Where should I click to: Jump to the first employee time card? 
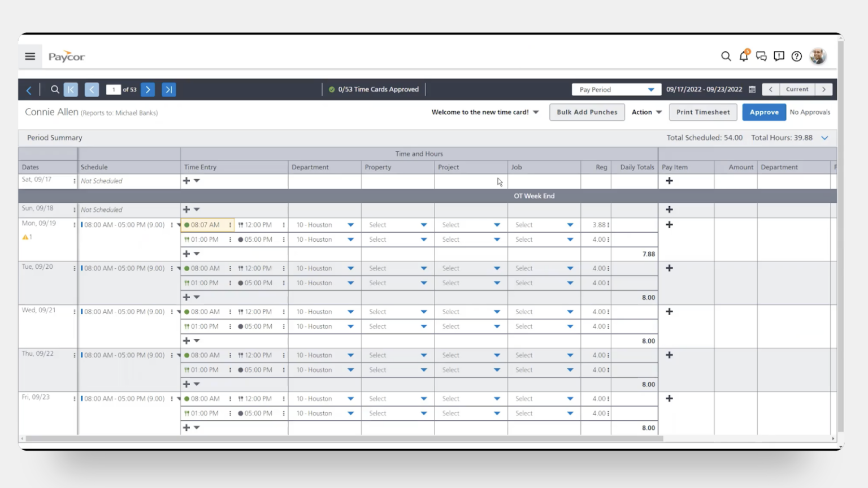(x=71, y=89)
